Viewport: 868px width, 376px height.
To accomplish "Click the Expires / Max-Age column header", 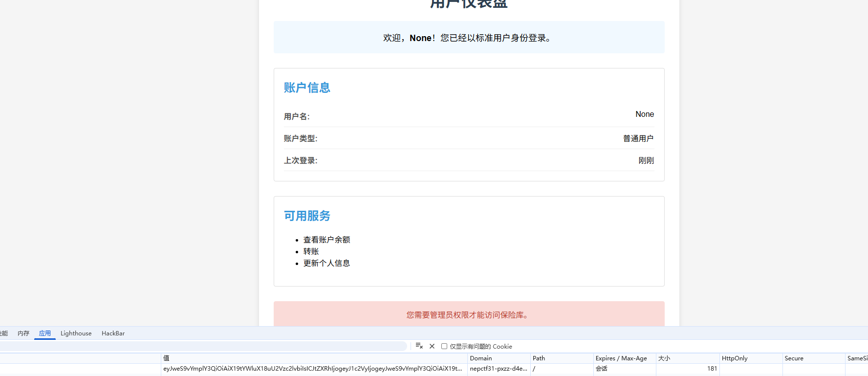I will tap(624, 358).
